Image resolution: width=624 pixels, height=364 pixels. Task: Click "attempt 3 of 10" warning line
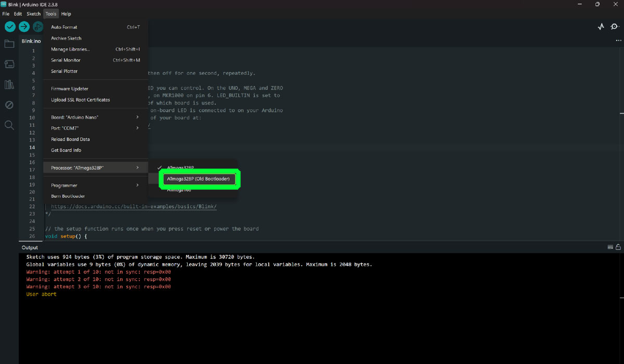[98, 287]
